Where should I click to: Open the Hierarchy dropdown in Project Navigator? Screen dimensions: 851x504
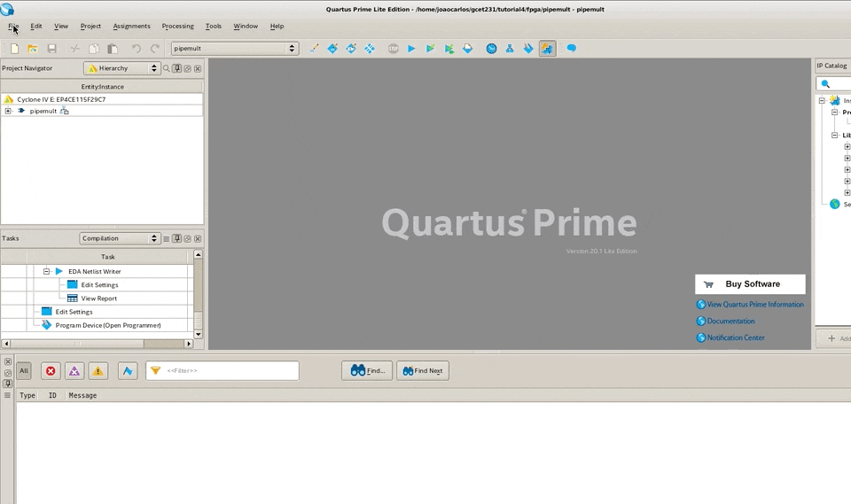point(122,68)
